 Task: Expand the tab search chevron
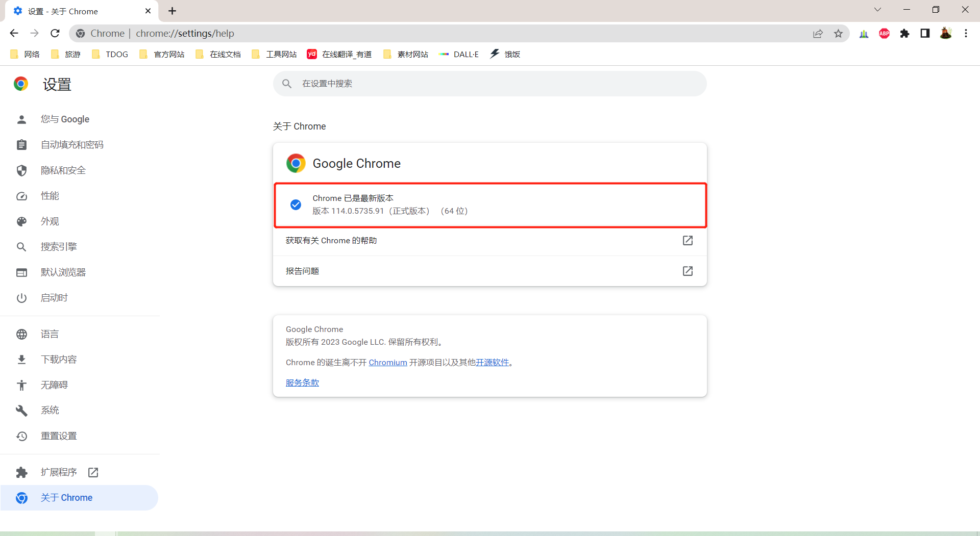[877, 10]
